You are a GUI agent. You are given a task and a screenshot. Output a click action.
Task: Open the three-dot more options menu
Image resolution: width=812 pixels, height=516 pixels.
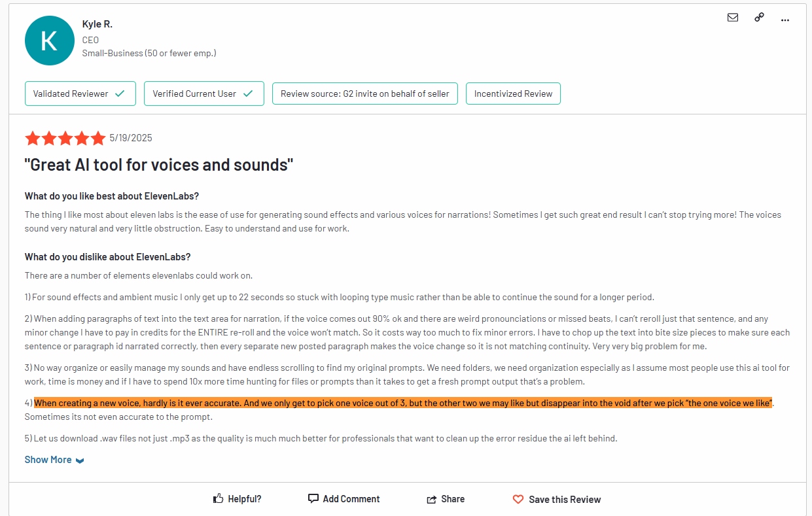(x=785, y=20)
